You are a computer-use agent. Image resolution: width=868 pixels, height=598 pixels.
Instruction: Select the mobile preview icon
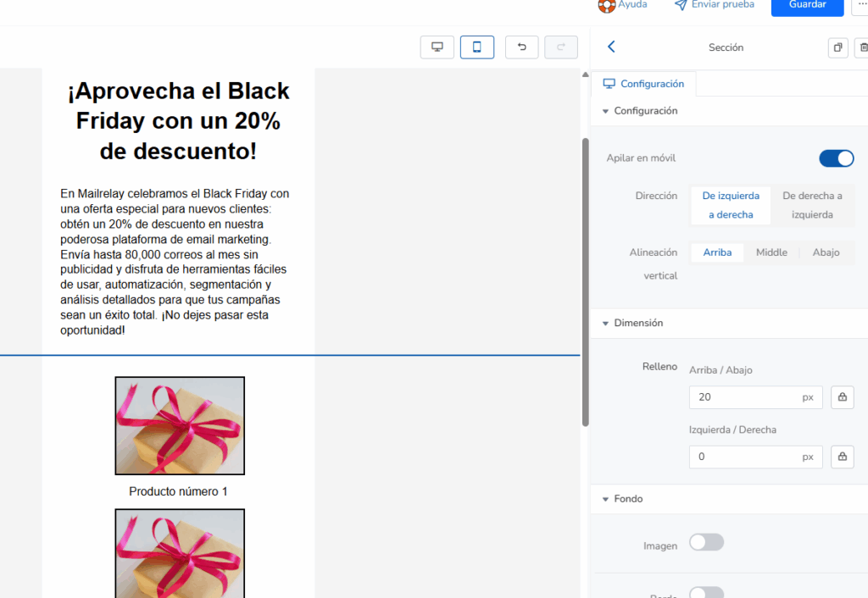click(476, 47)
